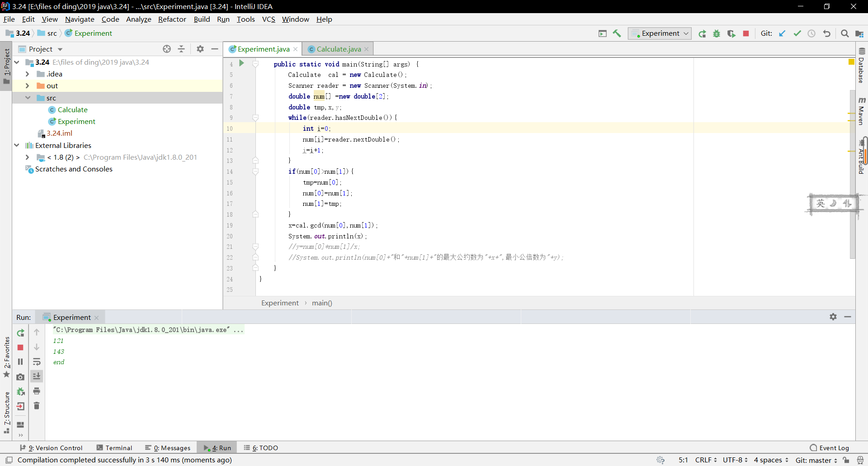The height and width of the screenshot is (466, 868).
Task: Stop the running process in top toolbar
Action: click(x=746, y=33)
